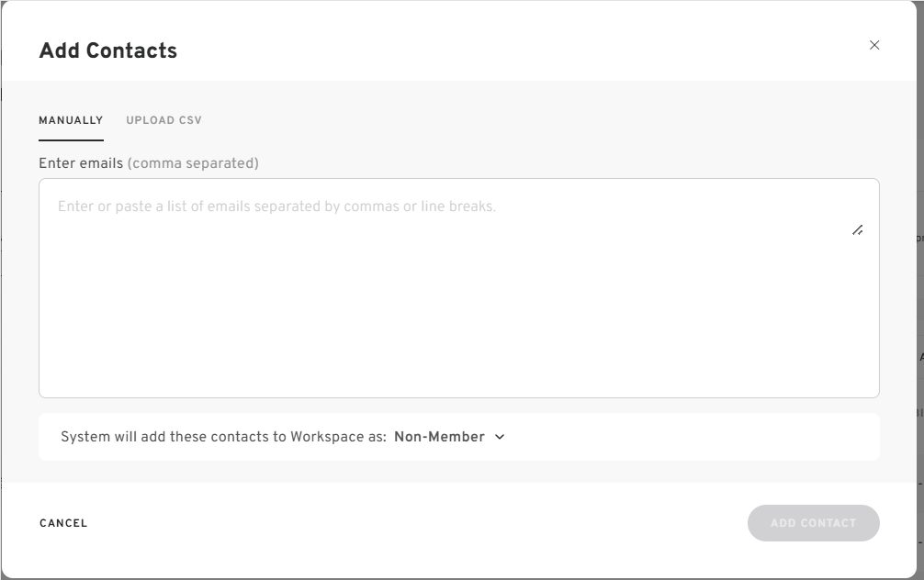Click the Non-Member text label

pyautogui.click(x=440, y=437)
